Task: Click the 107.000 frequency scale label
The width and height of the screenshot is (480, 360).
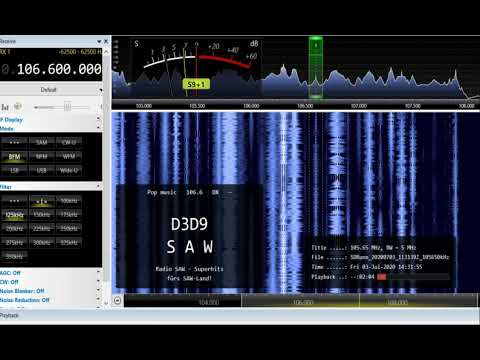Action: tap(359, 106)
